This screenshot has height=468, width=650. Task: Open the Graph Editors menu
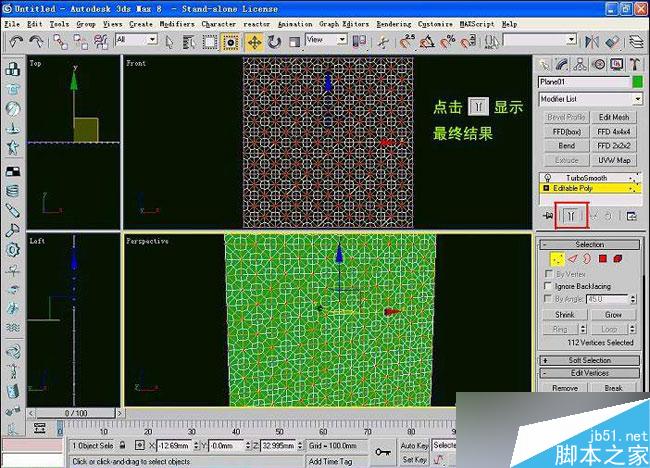pyautogui.click(x=344, y=24)
